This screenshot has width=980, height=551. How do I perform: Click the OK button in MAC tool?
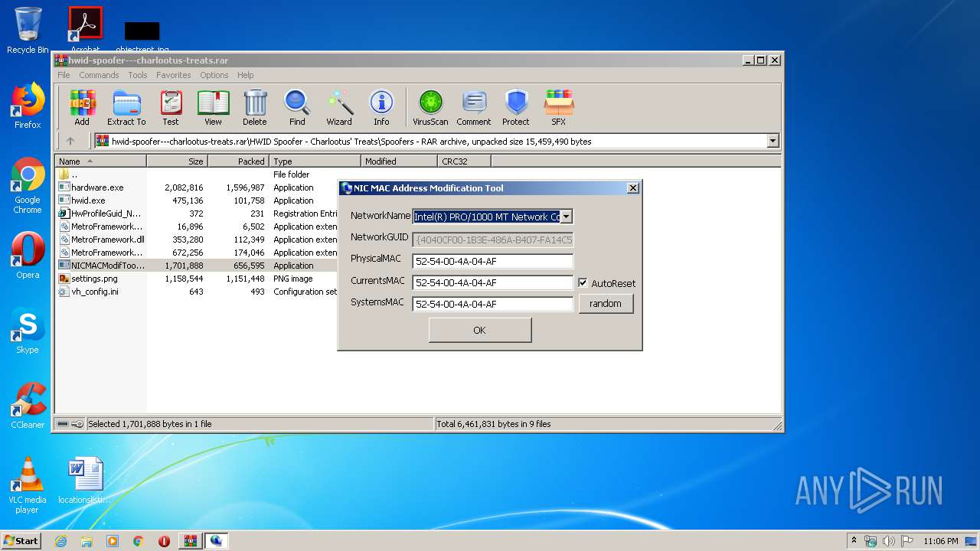pyautogui.click(x=479, y=330)
